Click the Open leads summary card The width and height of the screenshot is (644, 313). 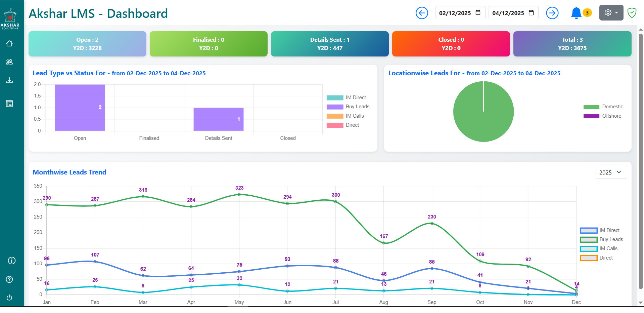click(x=87, y=44)
